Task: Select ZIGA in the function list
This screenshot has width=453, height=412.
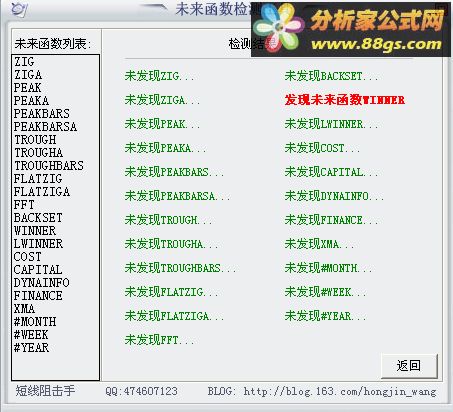Action: [28, 75]
